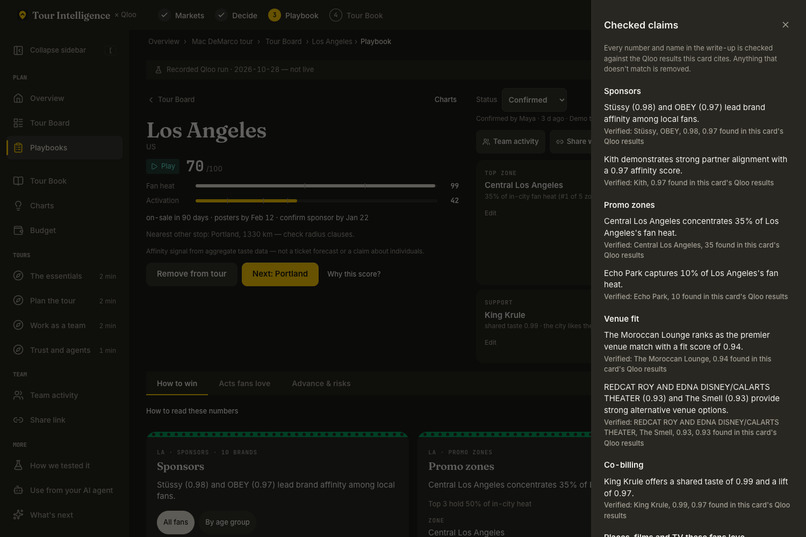Click the Plan the tour compass icon
The height and width of the screenshot is (537, 806).
pos(19,301)
